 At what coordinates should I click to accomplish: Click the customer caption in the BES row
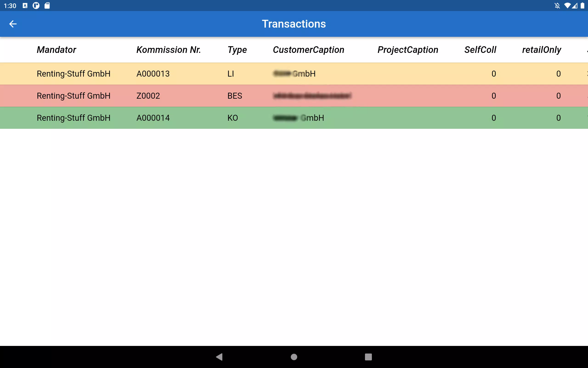click(x=312, y=96)
